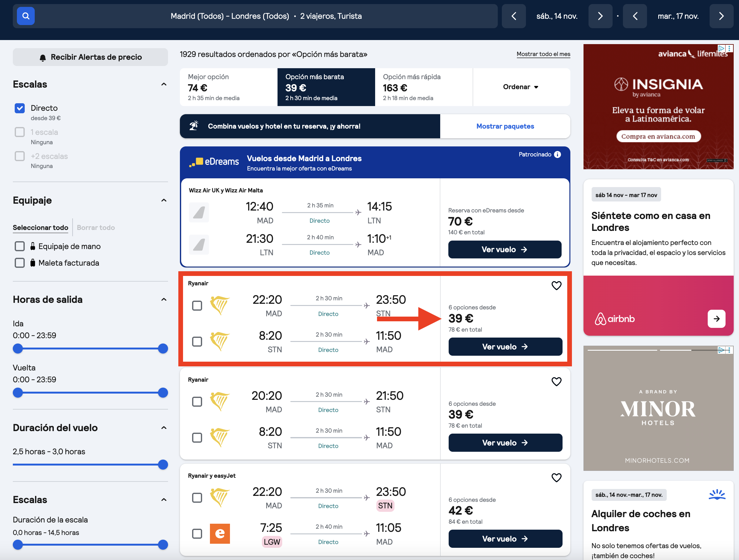Select the Mejor opción tab
The height and width of the screenshot is (560, 739).
click(x=228, y=87)
